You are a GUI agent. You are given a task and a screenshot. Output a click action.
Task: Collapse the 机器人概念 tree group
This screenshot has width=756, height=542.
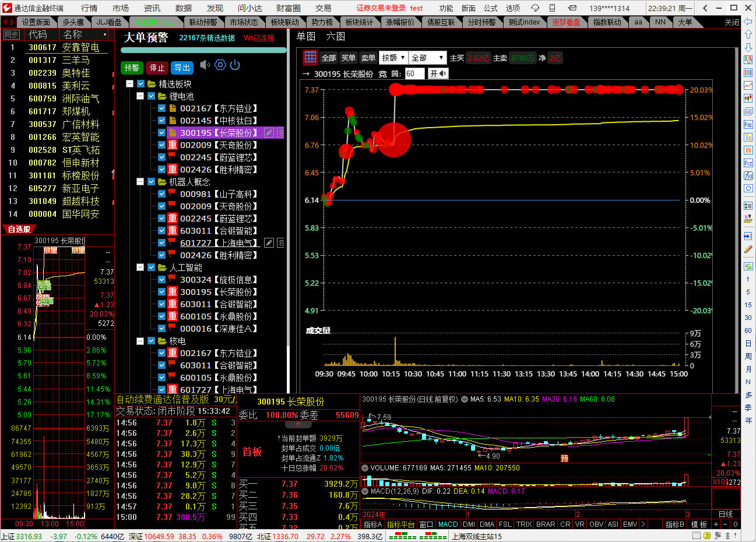(x=140, y=182)
